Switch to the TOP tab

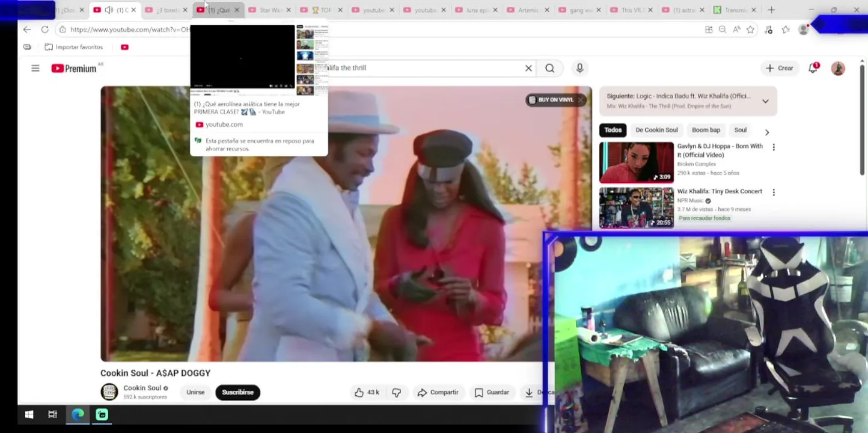[322, 10]
